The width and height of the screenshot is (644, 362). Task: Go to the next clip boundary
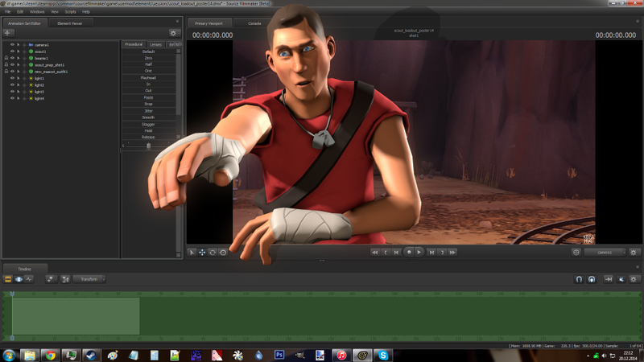click(442, 253)
